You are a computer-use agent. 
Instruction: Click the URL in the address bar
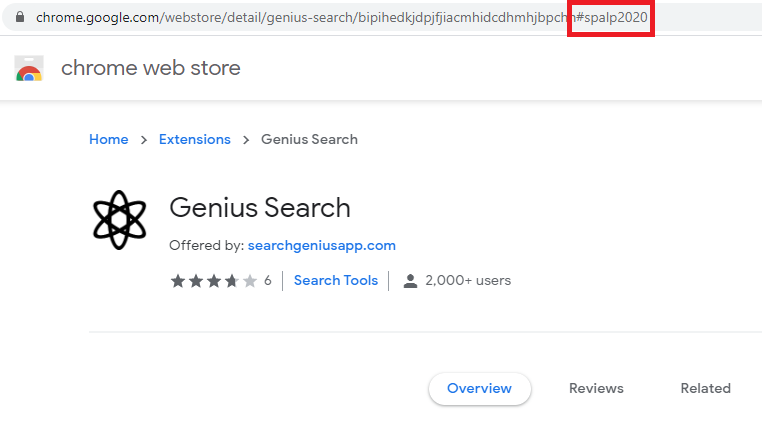coord(300,18)
